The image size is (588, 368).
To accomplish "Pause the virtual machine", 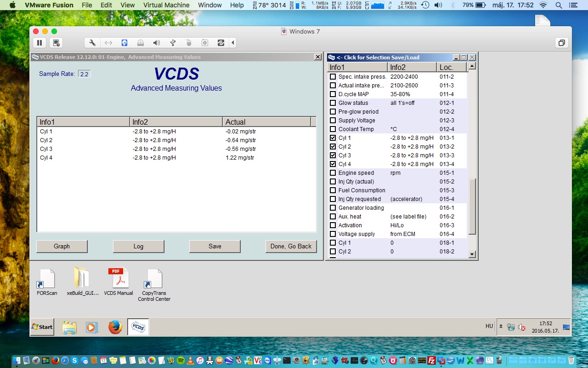I will (x=40, y=43).
